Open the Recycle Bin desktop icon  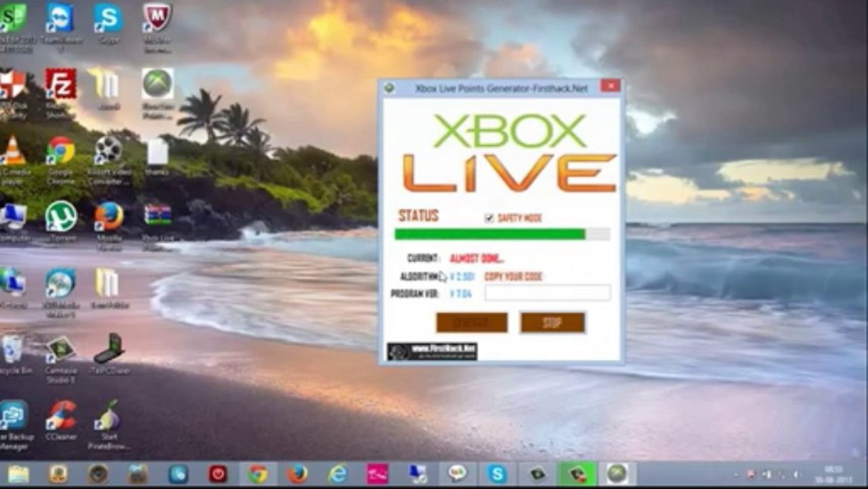(12, 355)
